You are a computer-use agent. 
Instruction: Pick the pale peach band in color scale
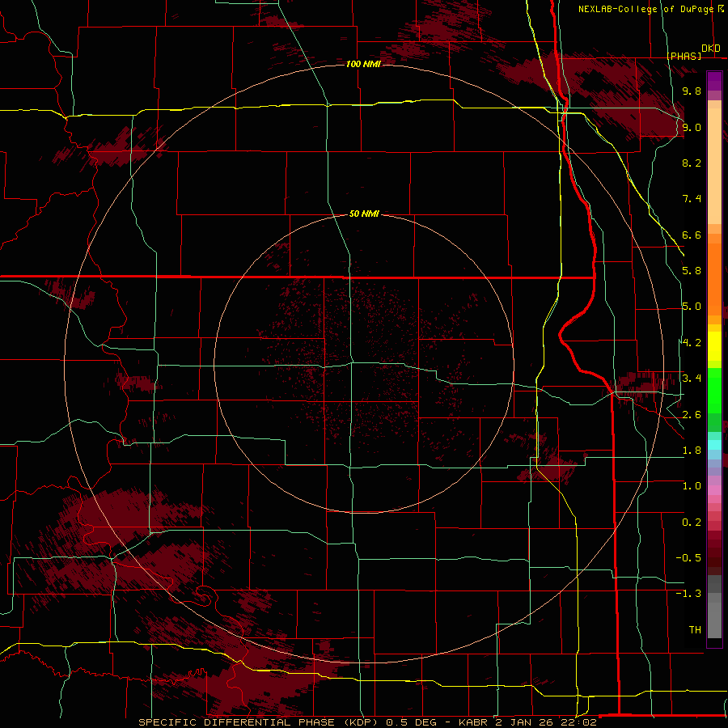pyautogui.click(x=714, y=166)
